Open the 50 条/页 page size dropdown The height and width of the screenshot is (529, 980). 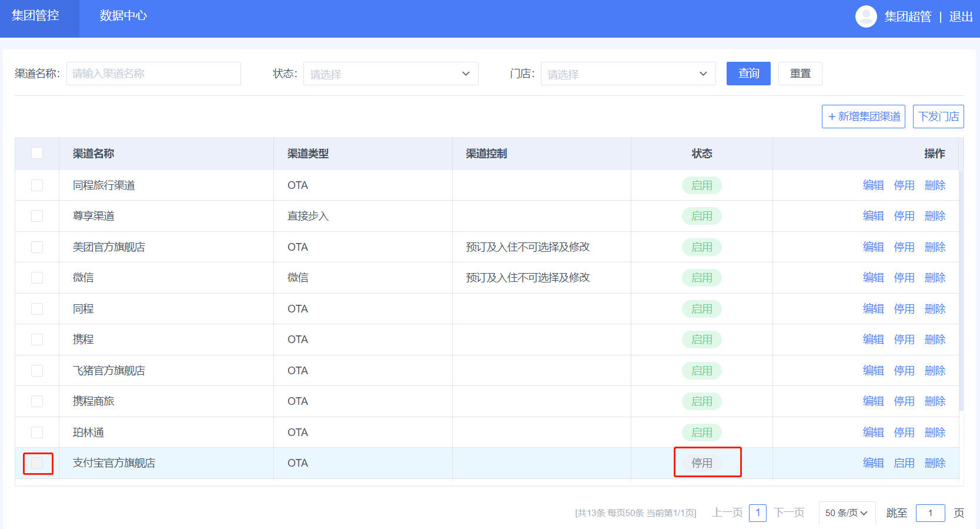847,513
